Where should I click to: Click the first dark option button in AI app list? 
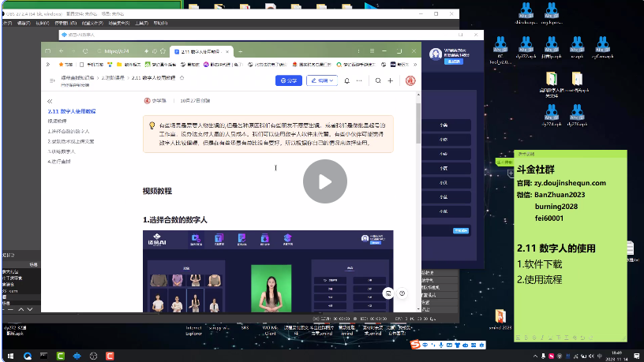[x=447, y=125]
